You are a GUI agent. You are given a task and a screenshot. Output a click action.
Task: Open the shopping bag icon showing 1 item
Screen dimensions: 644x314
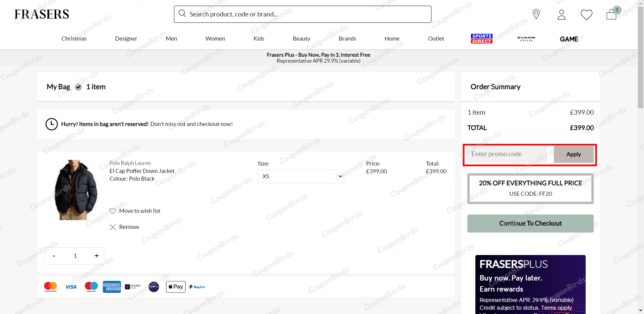(x=611, y=15)
